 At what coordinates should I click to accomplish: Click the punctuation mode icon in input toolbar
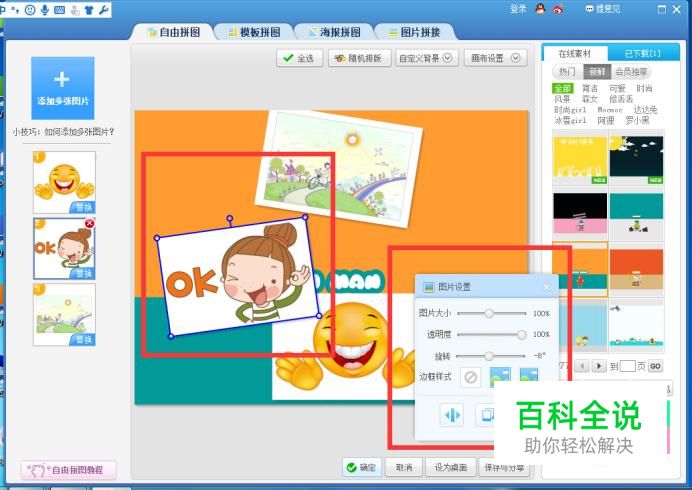point(15,9)
